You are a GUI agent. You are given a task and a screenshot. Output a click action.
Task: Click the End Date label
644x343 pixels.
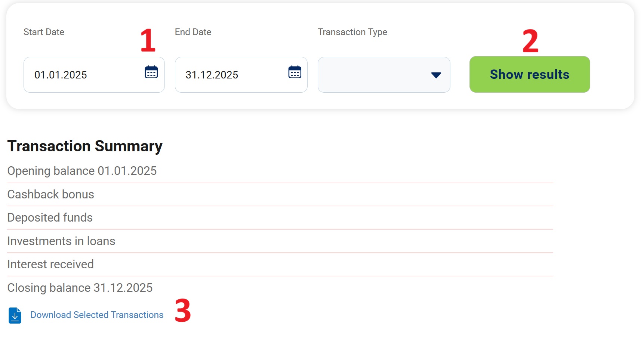193,32
